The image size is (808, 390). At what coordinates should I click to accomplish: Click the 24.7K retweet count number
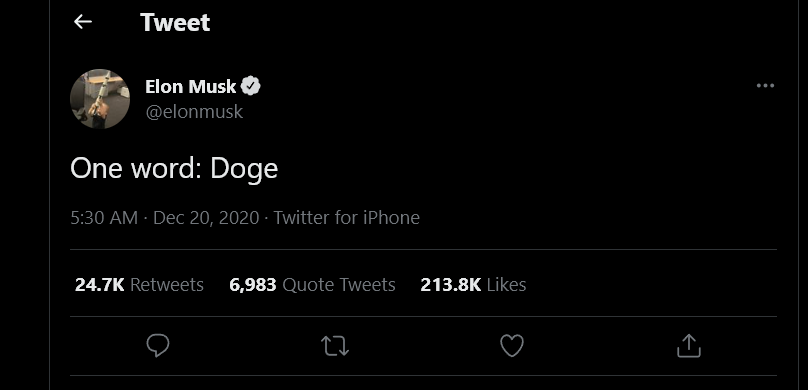(99, 284)
